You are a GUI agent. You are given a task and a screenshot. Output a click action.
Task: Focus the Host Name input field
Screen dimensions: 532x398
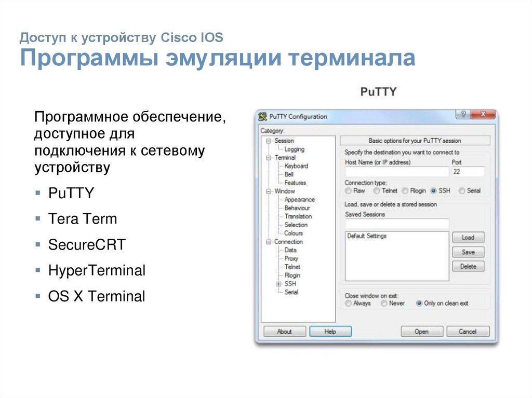pos(396,172)
